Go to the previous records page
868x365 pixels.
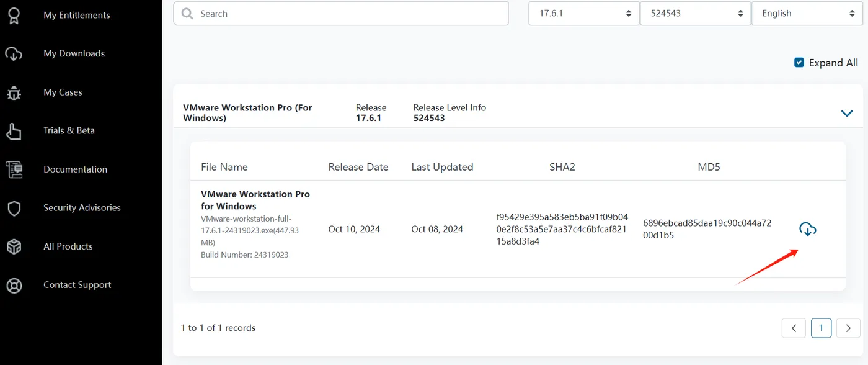tap(794, 328)
